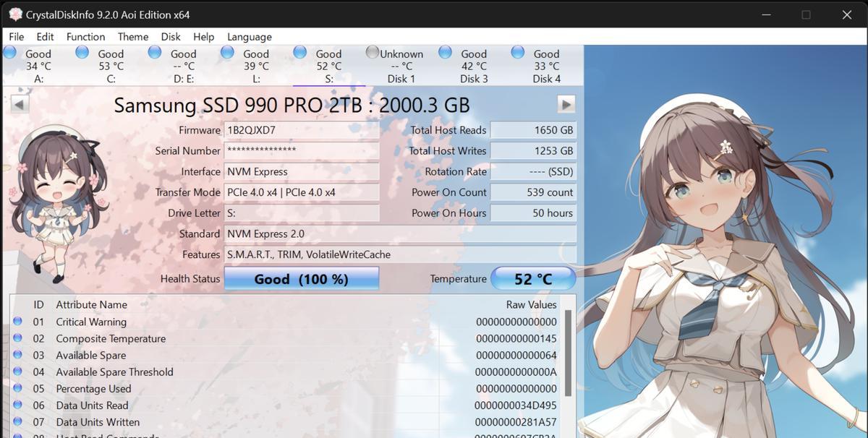Click the Good (100 %) health status button

[302, 279]
